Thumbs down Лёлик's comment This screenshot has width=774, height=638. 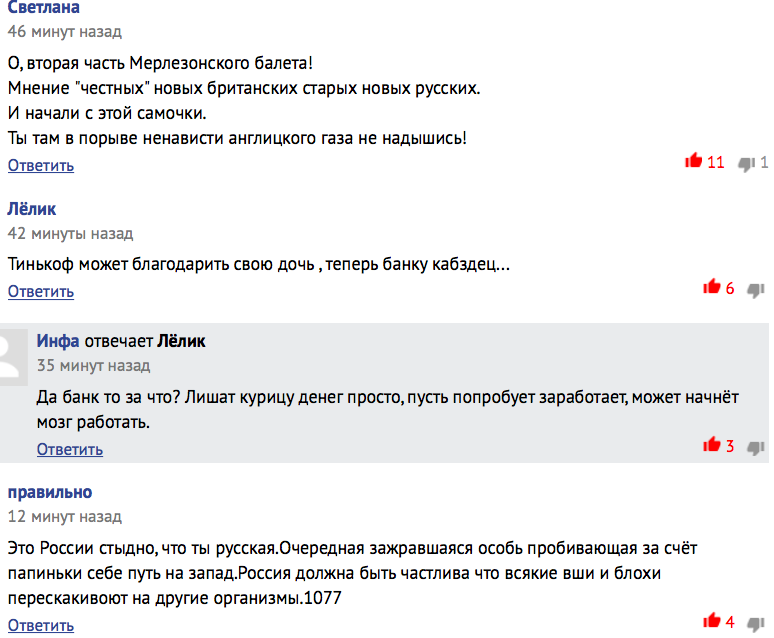pos(756,290)
